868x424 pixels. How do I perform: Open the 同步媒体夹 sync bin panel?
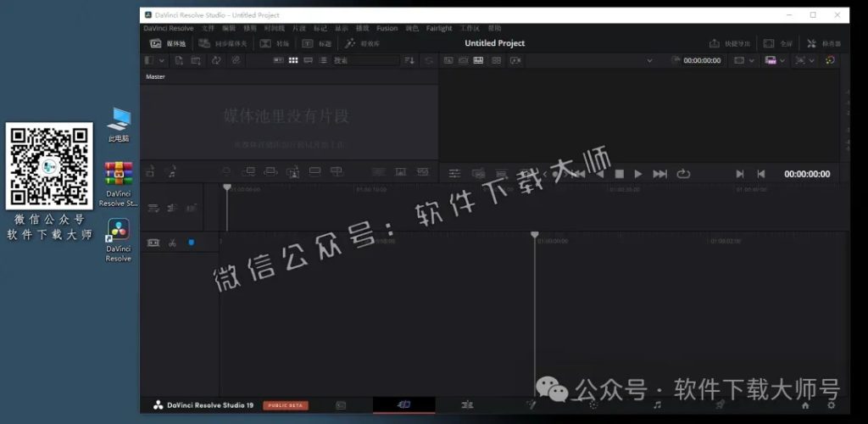[x=223, y=43]
